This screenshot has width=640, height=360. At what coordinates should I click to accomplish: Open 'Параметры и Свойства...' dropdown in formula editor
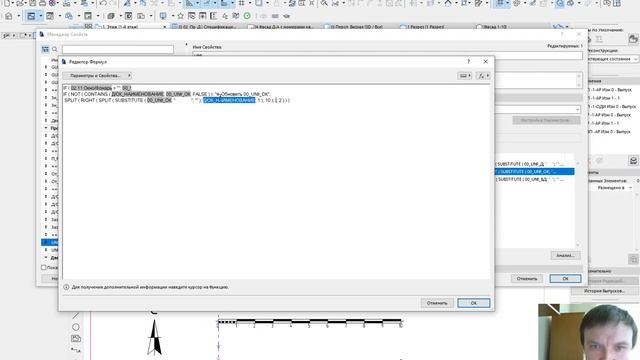[x=97, y=76]
